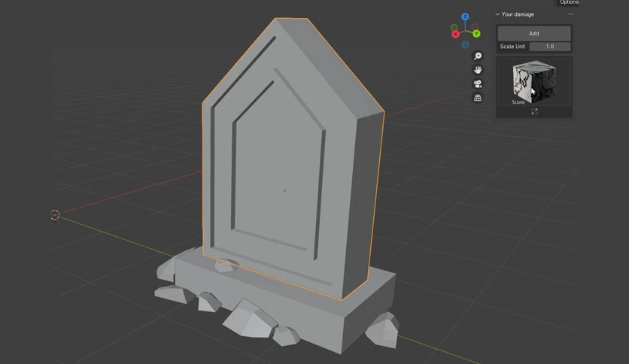Screen dimensions: 629x364
Task: Snap view to blue Z axis
Action: point(465,17)
